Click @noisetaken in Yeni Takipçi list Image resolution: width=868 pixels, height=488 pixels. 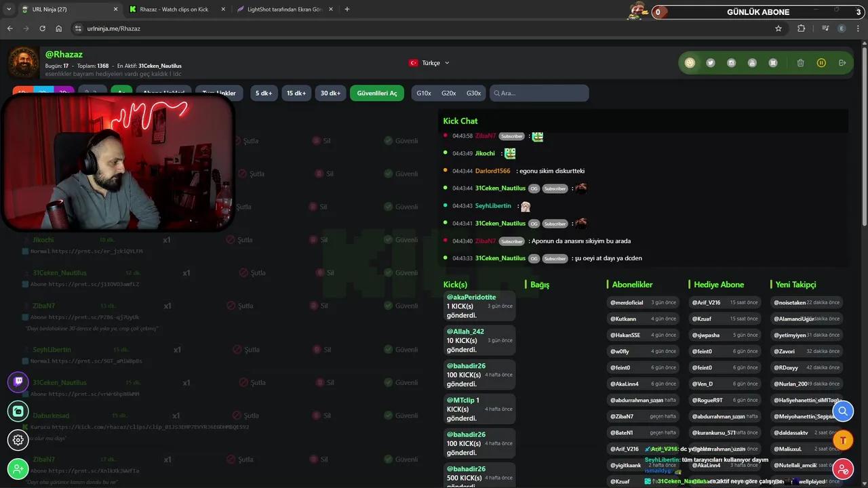[807, 302]
